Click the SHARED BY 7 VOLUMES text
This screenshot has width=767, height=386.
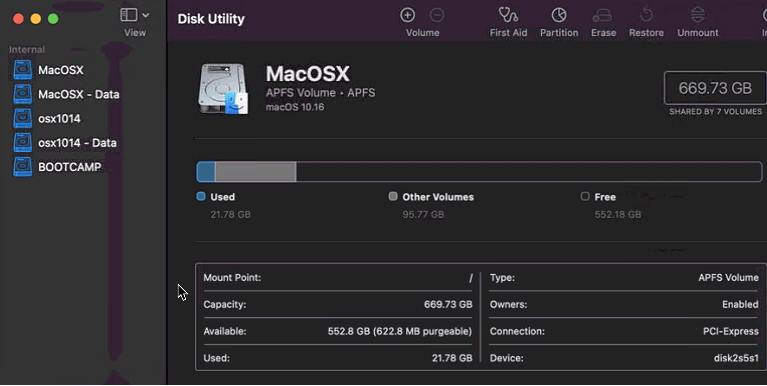[715, 112]
